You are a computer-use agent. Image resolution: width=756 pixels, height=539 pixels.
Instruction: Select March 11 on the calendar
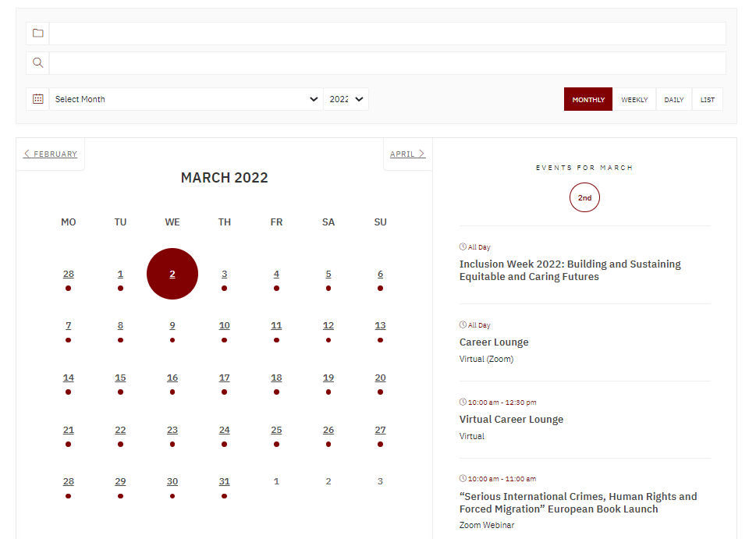point(276,326)
